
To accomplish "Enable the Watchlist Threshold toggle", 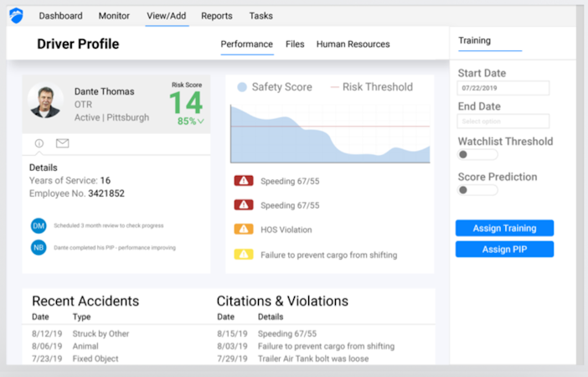I will 477,155.
